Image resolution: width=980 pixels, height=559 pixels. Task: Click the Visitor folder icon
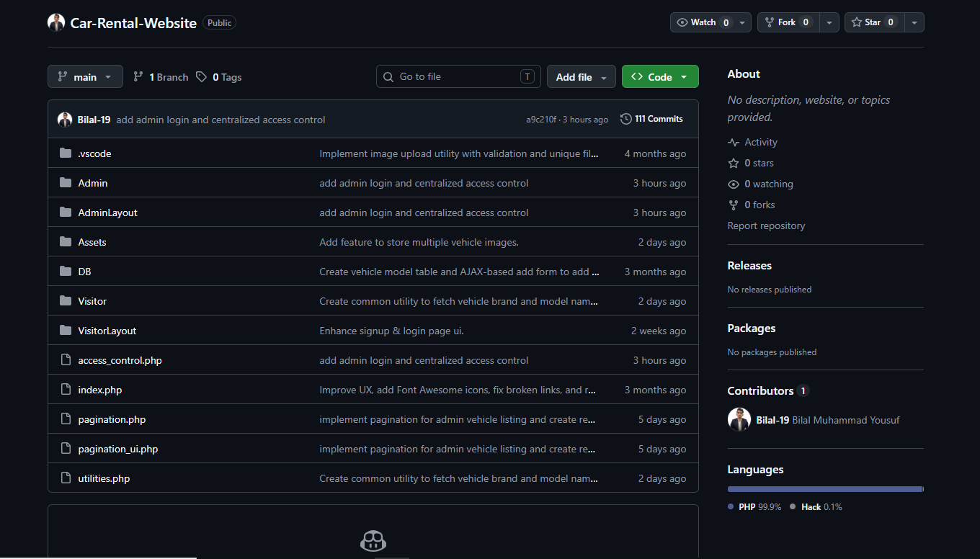coord(66,301)
